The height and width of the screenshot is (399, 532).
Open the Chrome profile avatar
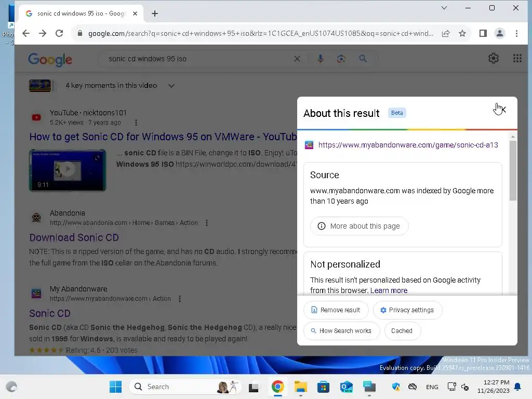500,33
